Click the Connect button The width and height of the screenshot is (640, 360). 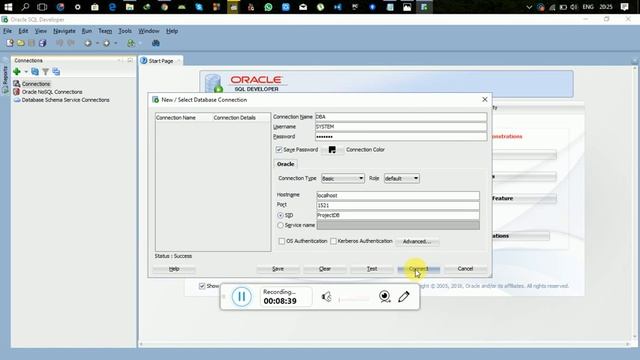(x=418, y=269)
